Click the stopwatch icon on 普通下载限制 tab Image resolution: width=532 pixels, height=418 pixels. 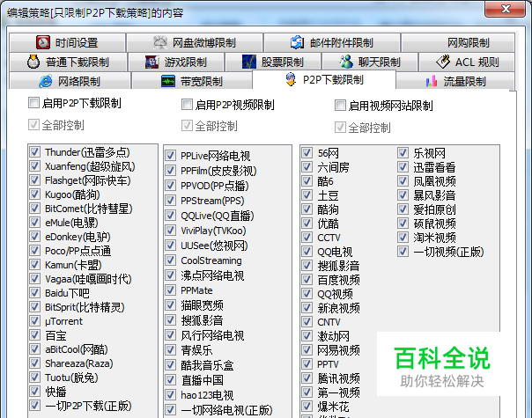33,62
